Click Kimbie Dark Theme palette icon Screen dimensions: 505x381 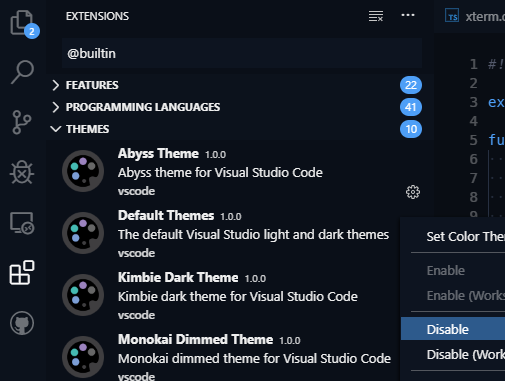pyautogui.click(x=83, y=295)
